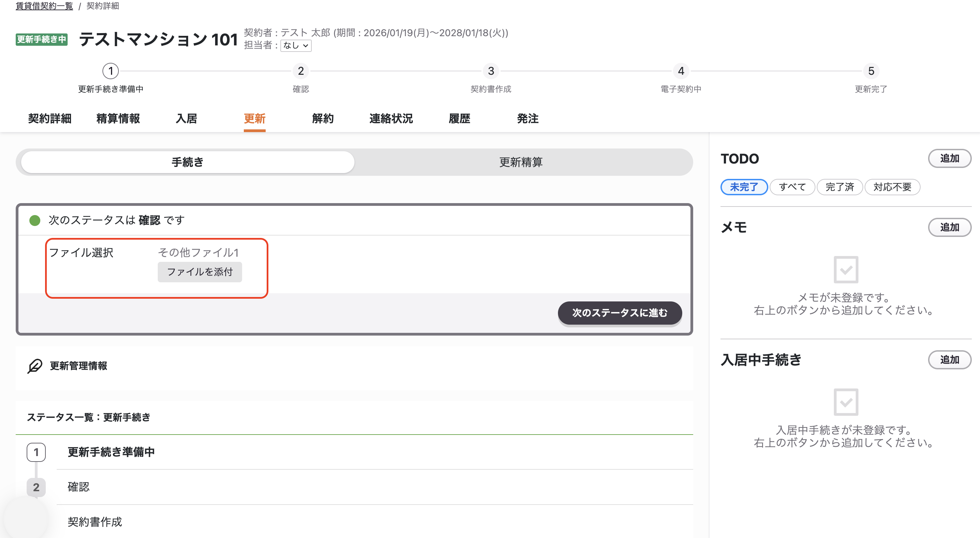Switch to the 更新精算 segment

coord(520,162)
